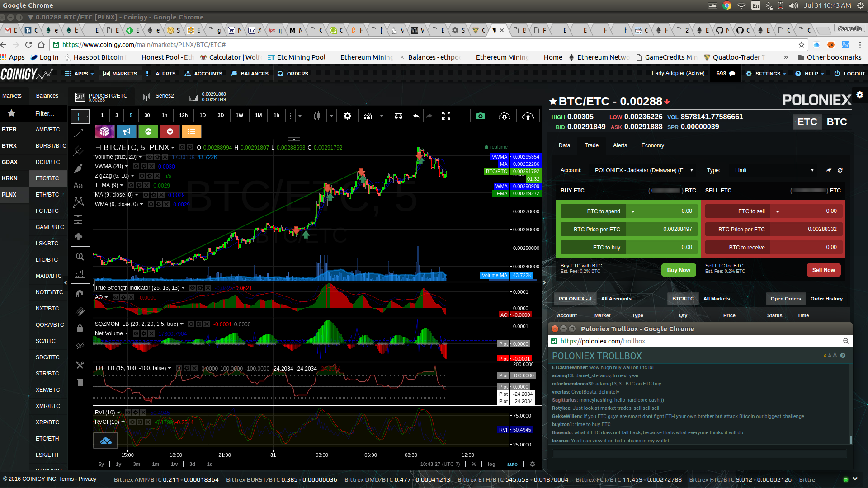Image resolution: width=868 pixels, height=488 pixels.
Task: Click the blue megaphone alert button
Action: [x=127, y=131]
